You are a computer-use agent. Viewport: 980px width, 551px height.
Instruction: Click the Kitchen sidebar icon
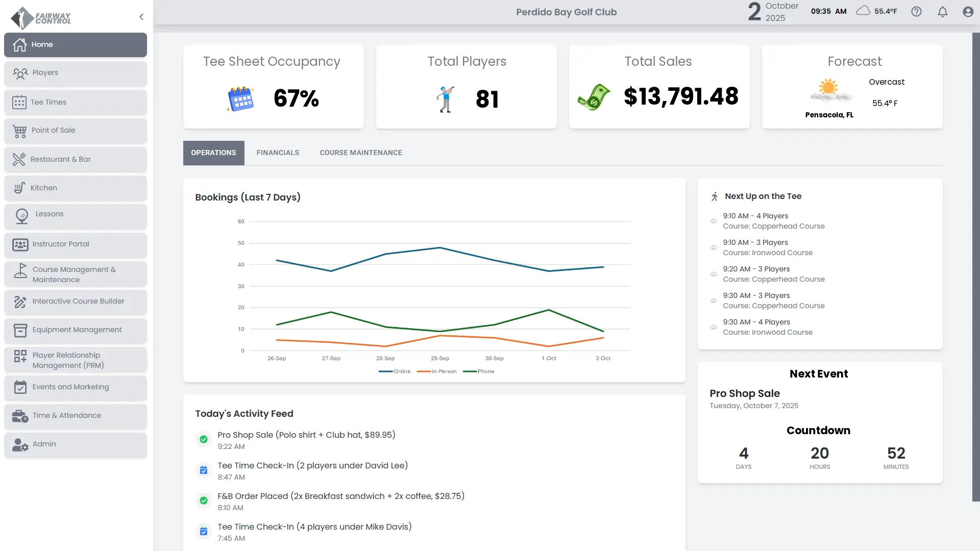(19, 188)
